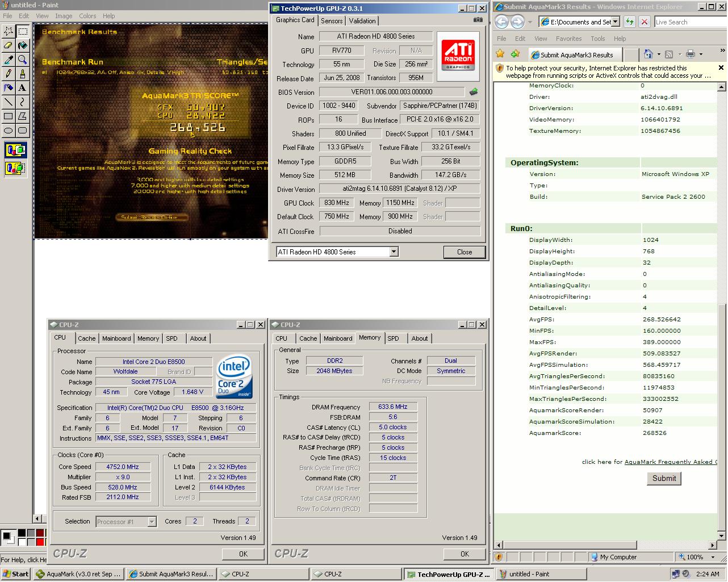Choose the Fill With Color bucket tool
This screenshot has width=728, height=582.
23,45
